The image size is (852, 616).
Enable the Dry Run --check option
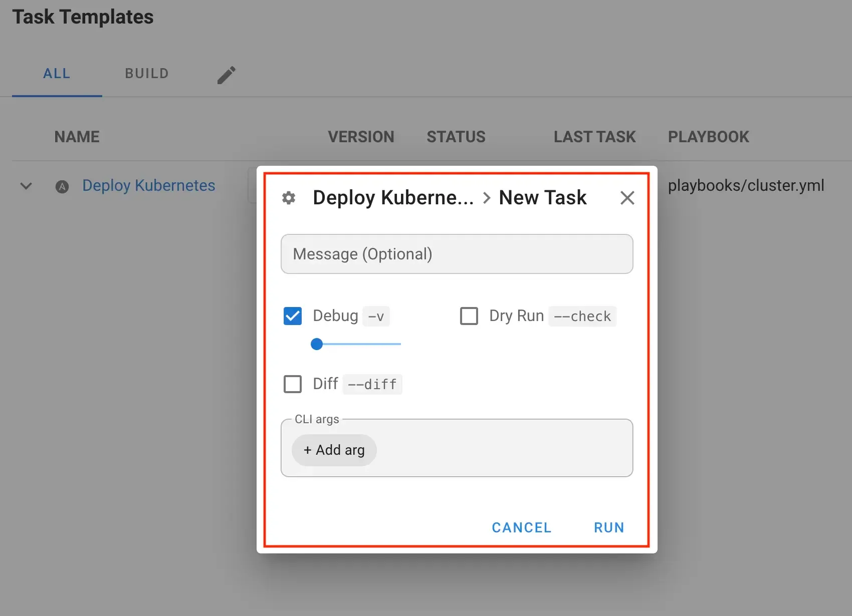click(469, 316)
